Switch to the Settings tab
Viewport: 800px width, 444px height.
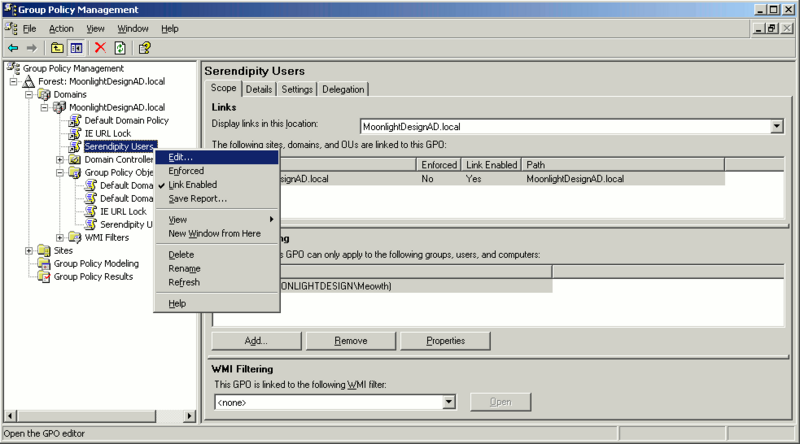[297, 89]
